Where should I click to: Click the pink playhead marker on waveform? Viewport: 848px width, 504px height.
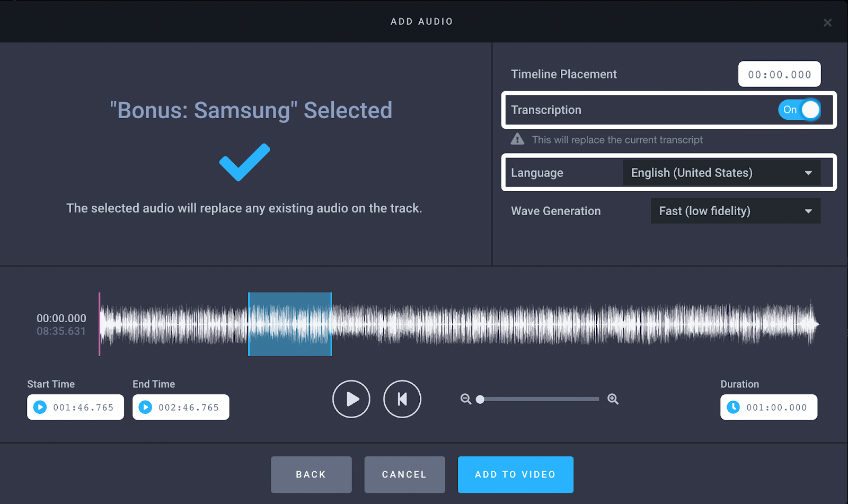pyautogui.click(x=99, y=324)
